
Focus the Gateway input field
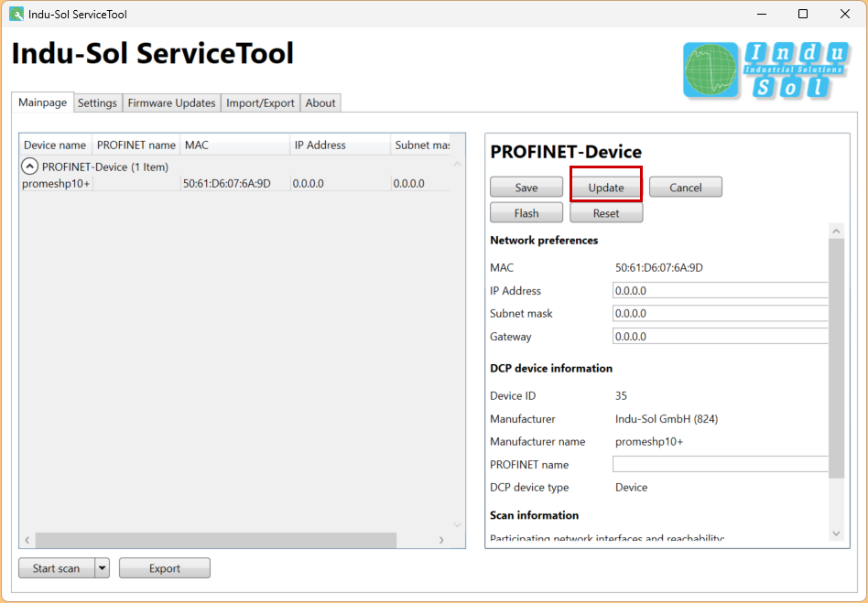pos(721,337)
